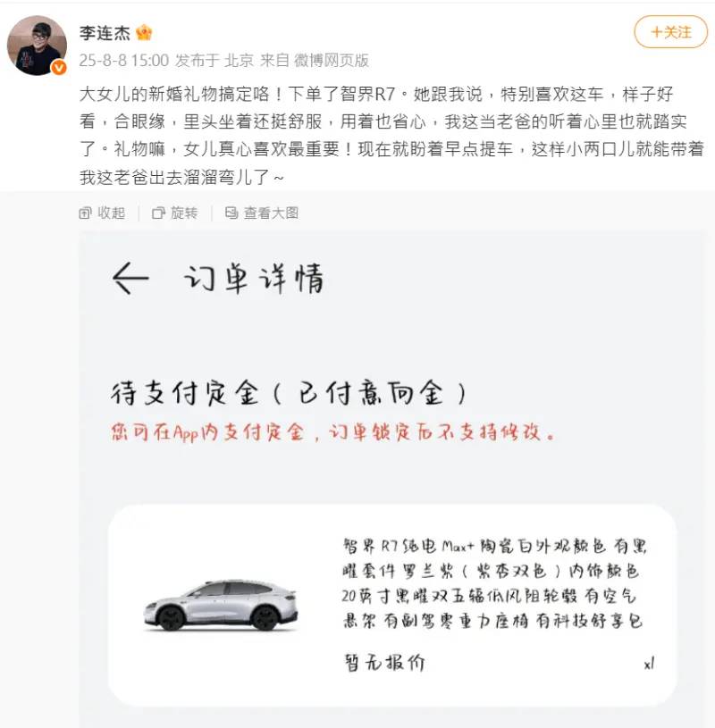This screenshot has height=728, width=715.
Task: Click the crown badge next to username
Action: point(144,33)
